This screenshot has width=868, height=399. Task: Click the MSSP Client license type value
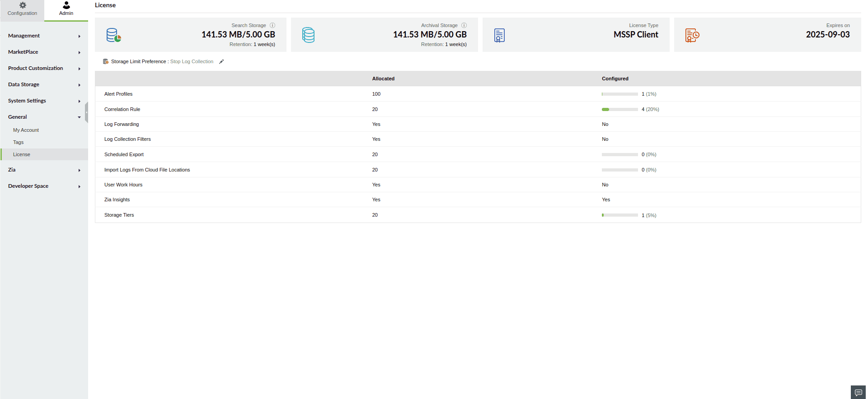(x=636, y=34)
